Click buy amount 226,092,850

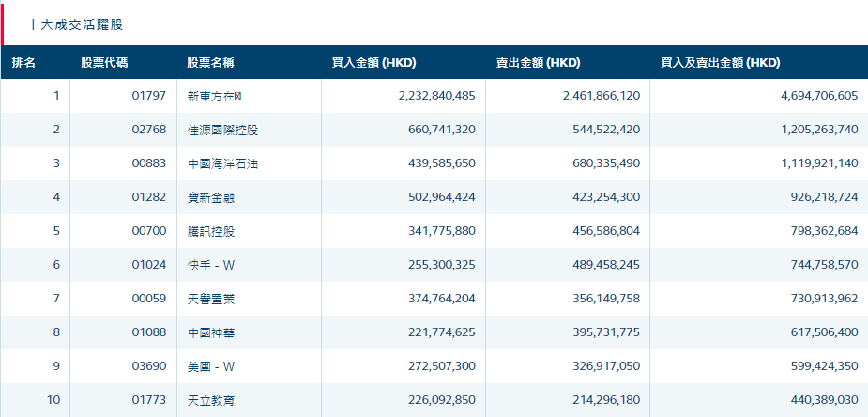tap(442, 400)
